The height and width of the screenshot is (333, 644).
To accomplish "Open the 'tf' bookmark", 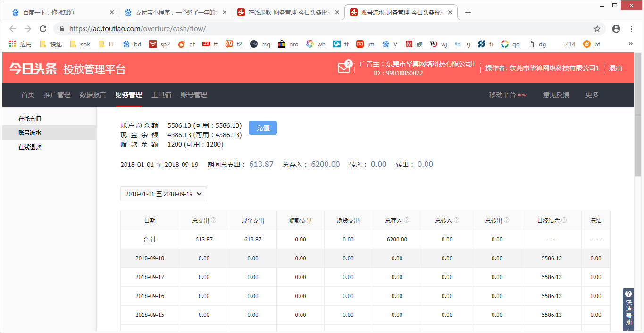I will pyautogui.click(x=341, y=44).
